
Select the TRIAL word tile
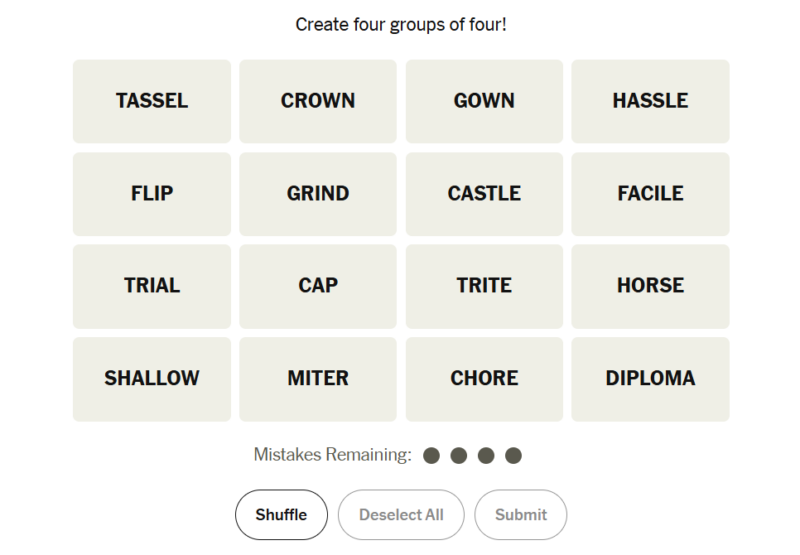pos(152,286)
